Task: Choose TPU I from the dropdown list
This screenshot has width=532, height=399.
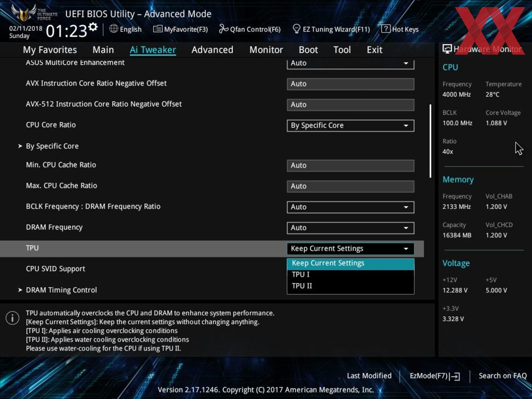Action: (350, 275)
